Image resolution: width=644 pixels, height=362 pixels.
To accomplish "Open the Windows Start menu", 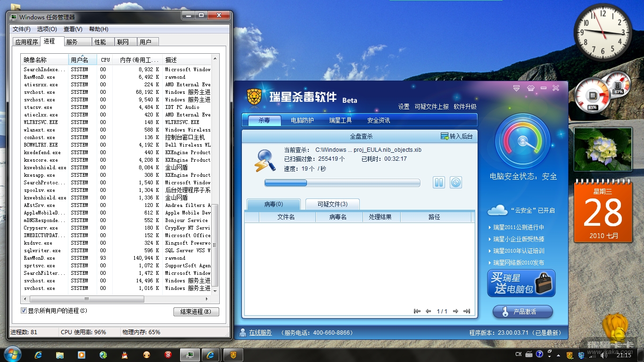I will pos(12,354).
